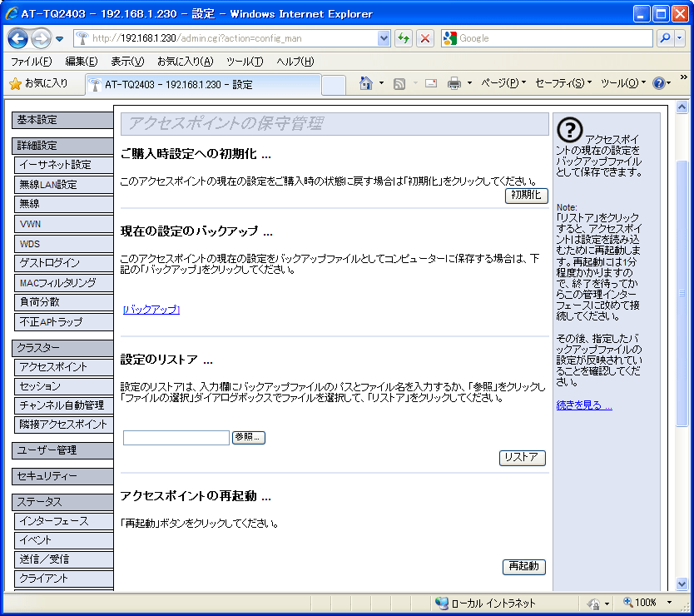Open the ファイル(F) menu
Viewport: 694px width, 616px height.
(x=31, y=62)
